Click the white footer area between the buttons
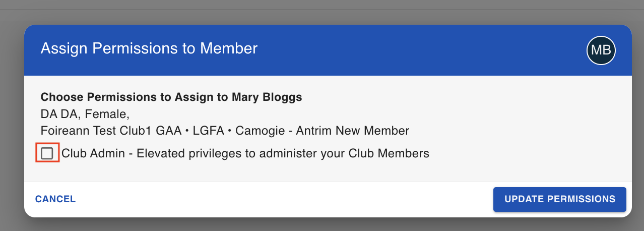The width and height of the screenshot is (644, 231). 285,199
